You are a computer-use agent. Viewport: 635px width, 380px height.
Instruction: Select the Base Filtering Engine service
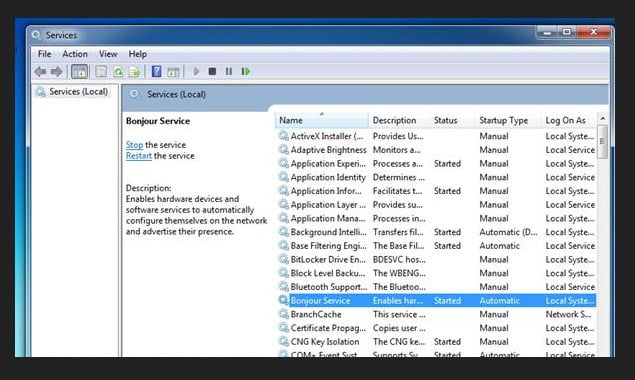coord(436,246)
